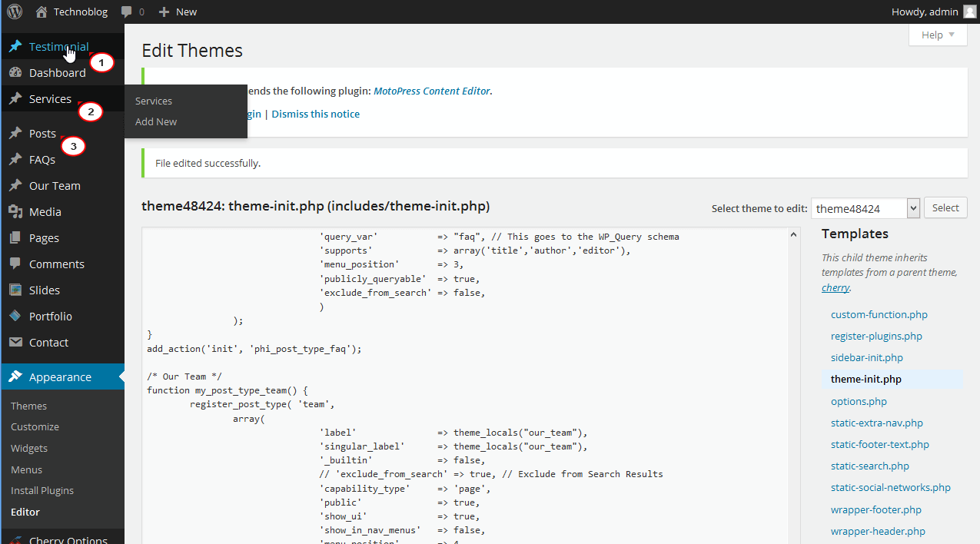Choose Add New from the Services submenu
Screen dimensions: 980x544
[x=155, y=121]
